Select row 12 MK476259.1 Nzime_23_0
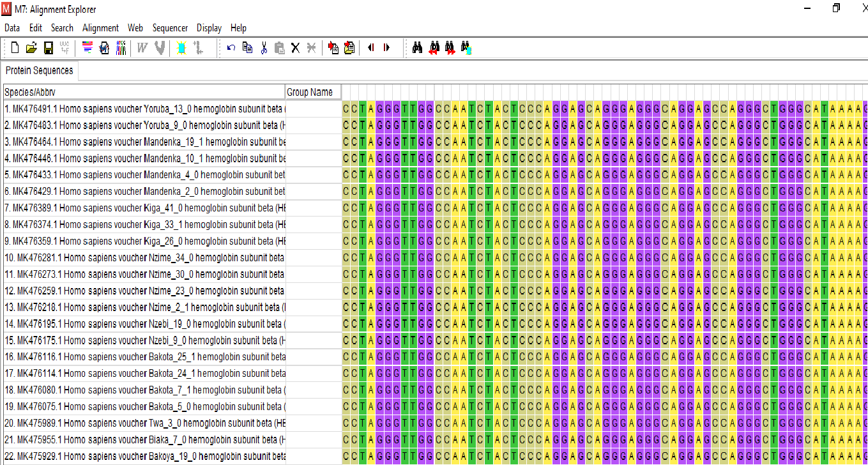 pyautogui.click(x=144, y=291)
